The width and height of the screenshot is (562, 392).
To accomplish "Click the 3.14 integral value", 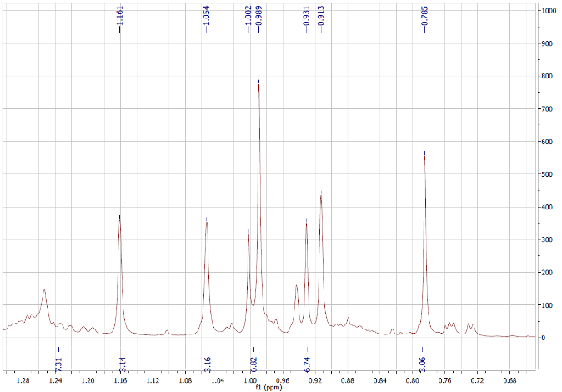I will pos(123,364).
